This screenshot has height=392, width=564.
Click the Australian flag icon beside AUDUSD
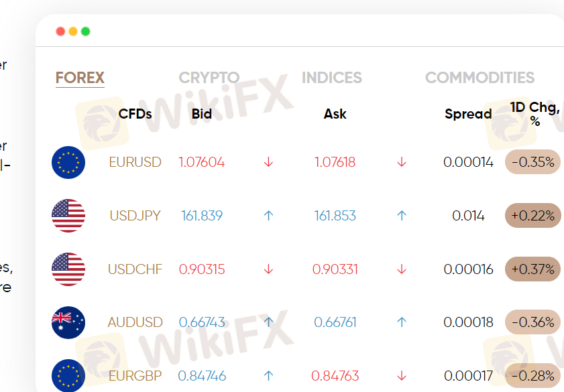click(68, 322)
